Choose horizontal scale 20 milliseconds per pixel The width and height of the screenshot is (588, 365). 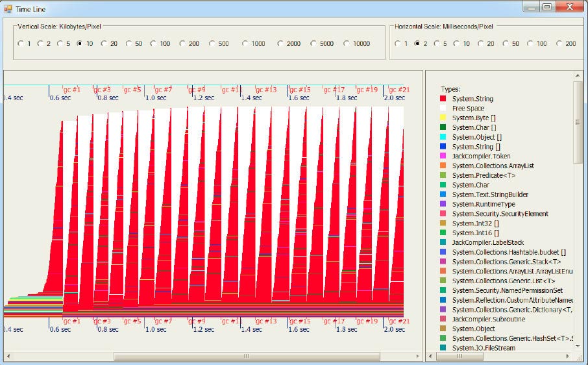coord(486,44)
